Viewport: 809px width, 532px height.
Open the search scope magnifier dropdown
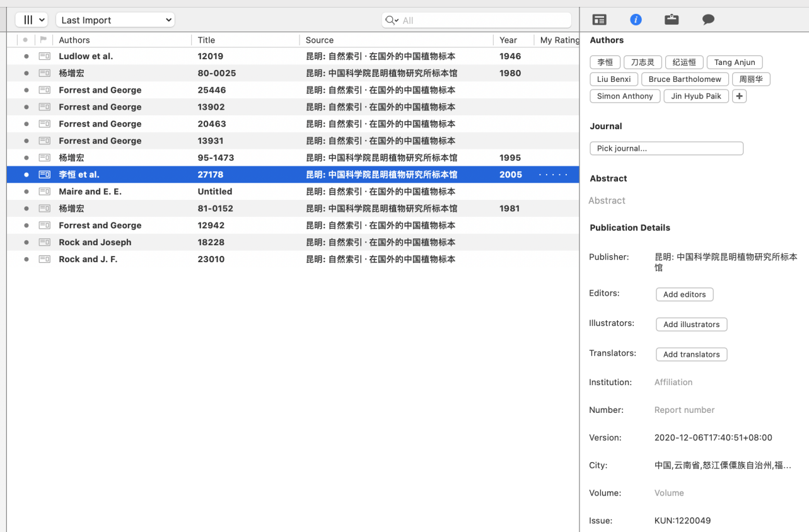pos(392,20)
